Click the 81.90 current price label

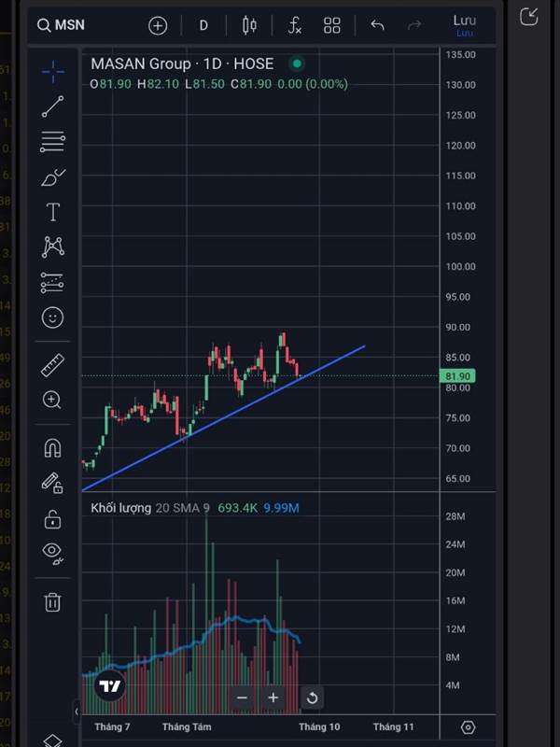(x=457, y=376)
